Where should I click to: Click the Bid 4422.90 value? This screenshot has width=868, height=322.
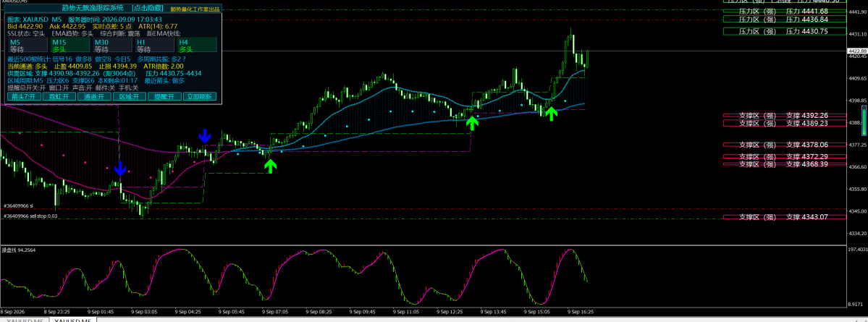point(25,26)
